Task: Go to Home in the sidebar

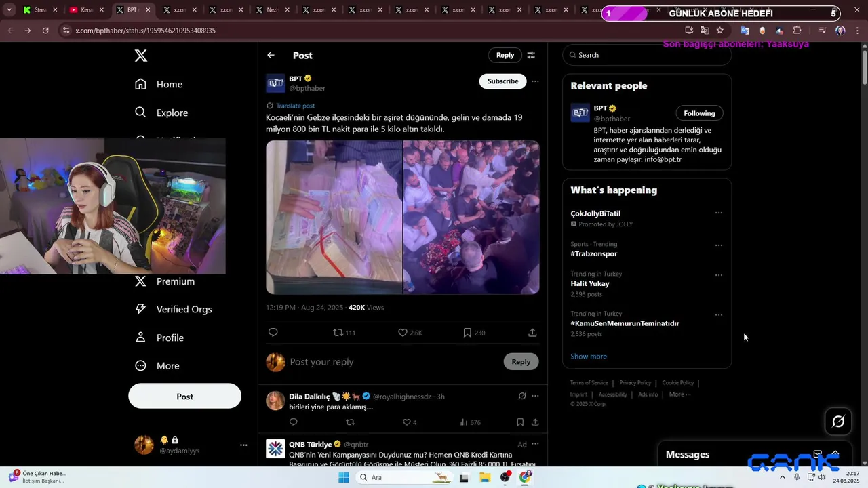Action: (159, 84)
